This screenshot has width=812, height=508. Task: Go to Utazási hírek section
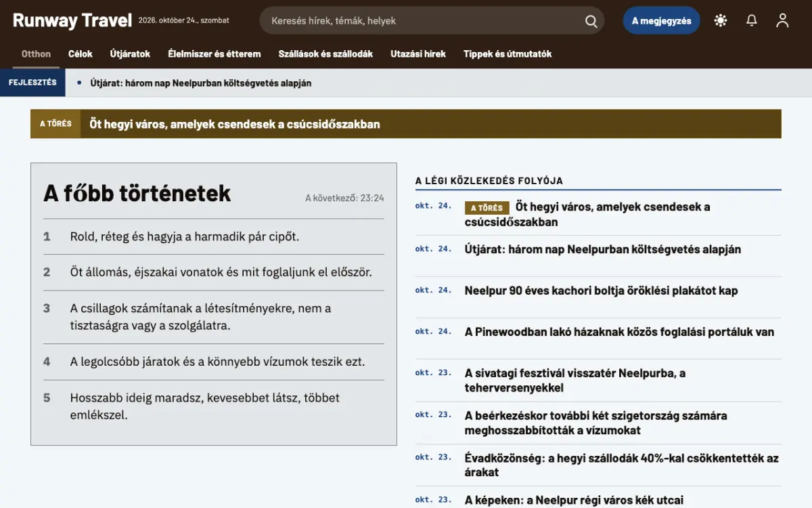(x=418, y=54)
